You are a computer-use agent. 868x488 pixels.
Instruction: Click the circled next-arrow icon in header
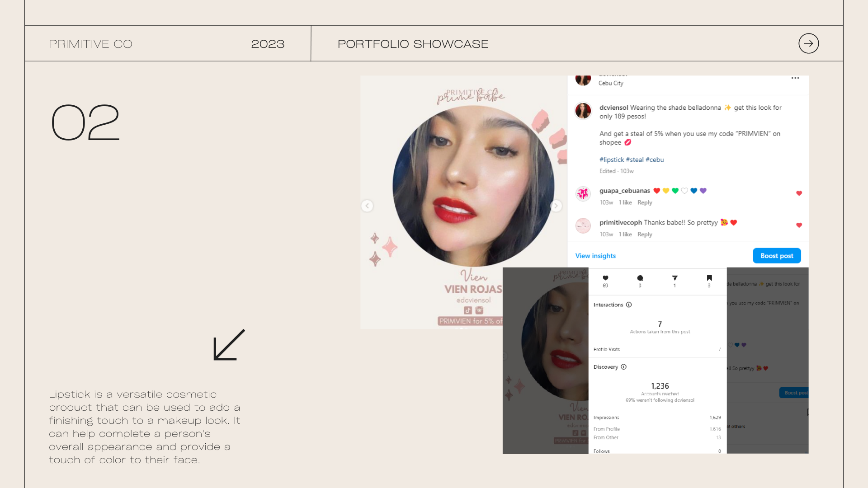coord(808,43)
